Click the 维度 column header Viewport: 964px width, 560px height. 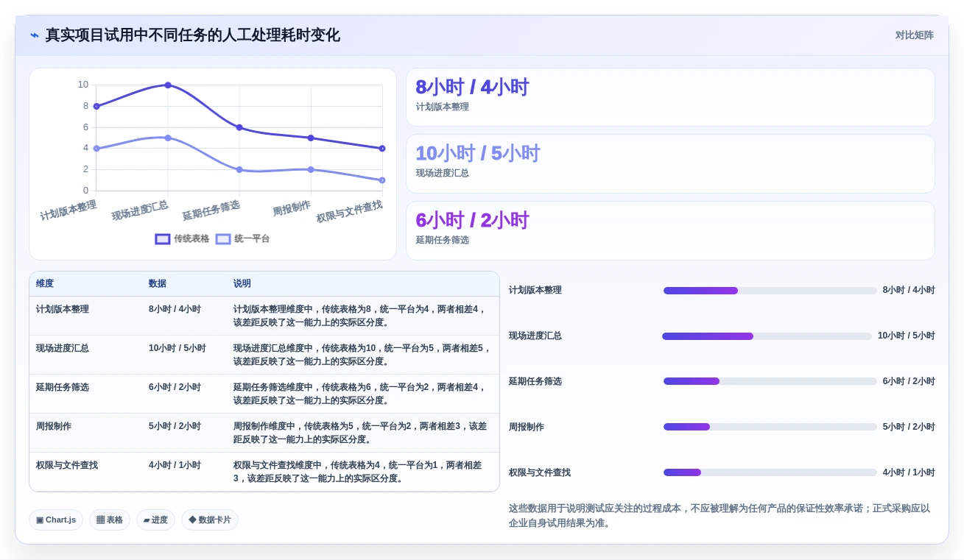tap(45, 284)
